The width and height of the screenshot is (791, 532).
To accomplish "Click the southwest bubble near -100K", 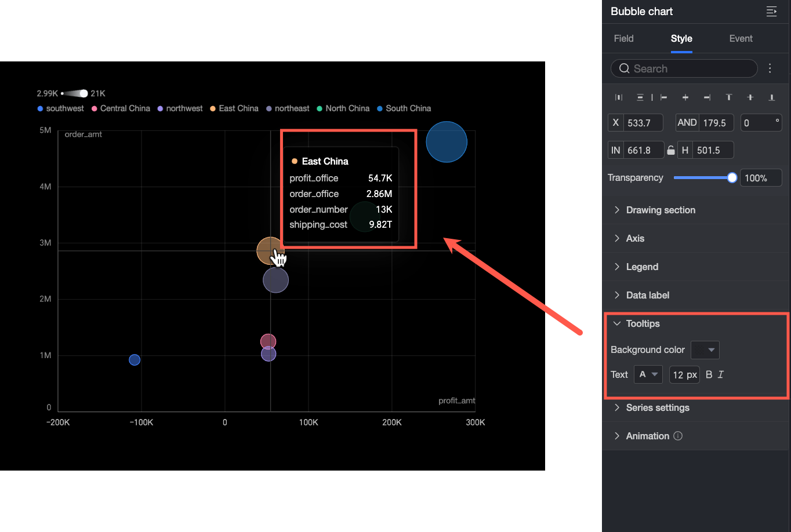I will (135, 360).
